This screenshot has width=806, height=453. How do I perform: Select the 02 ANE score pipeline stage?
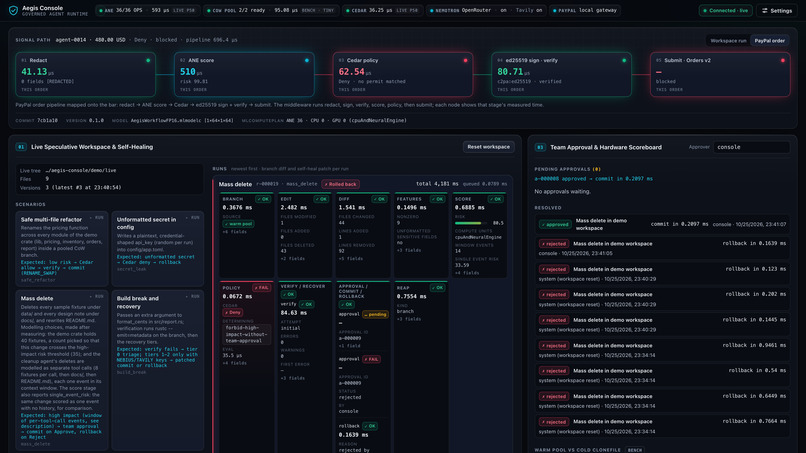click(x=244, y=75)
